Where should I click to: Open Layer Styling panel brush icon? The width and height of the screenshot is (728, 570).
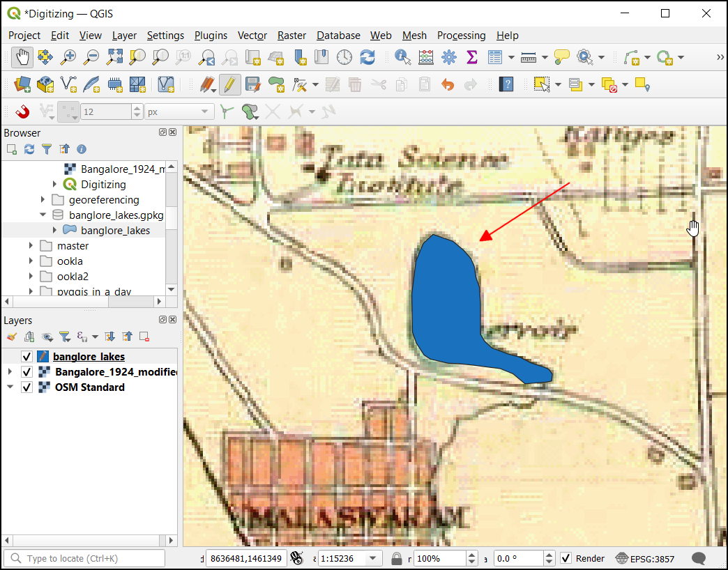coord(12,337)
